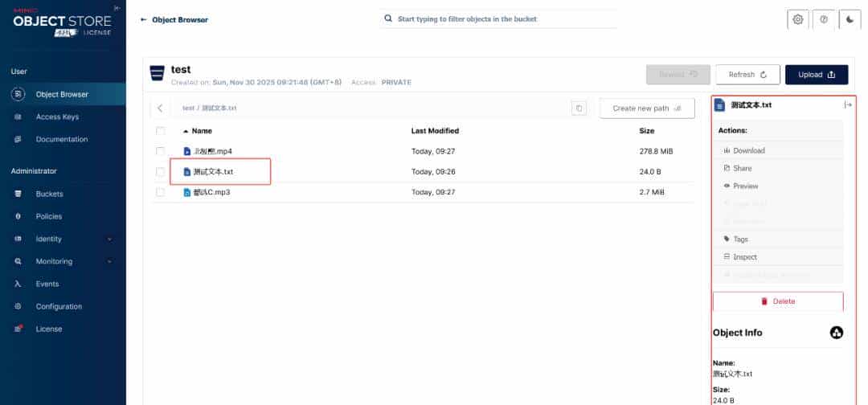Click the Upload button
868x405 pixels.
pyautogui.click(x=817, y=75)
